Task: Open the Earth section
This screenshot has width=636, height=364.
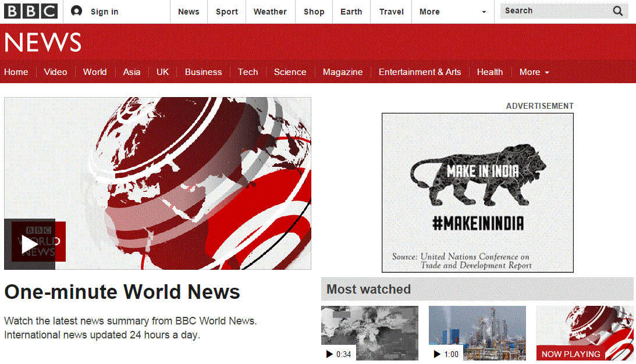Action: (x=351, y=12)
